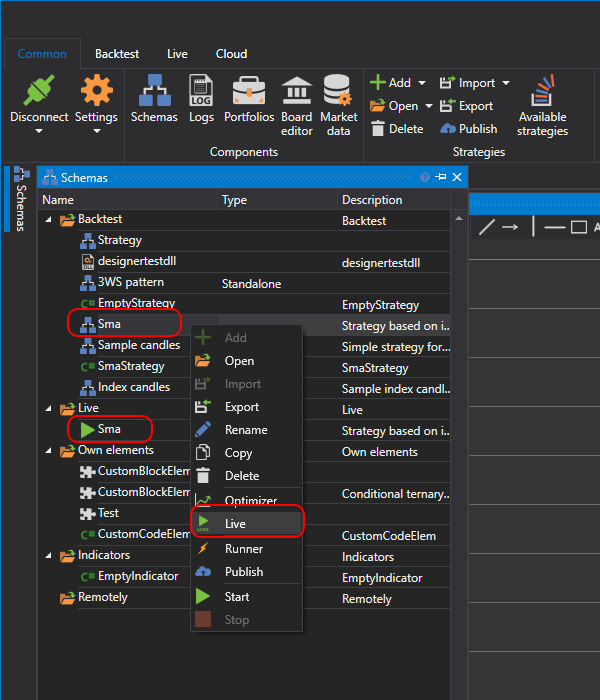Choose Live from context menu

pos(246,524)
